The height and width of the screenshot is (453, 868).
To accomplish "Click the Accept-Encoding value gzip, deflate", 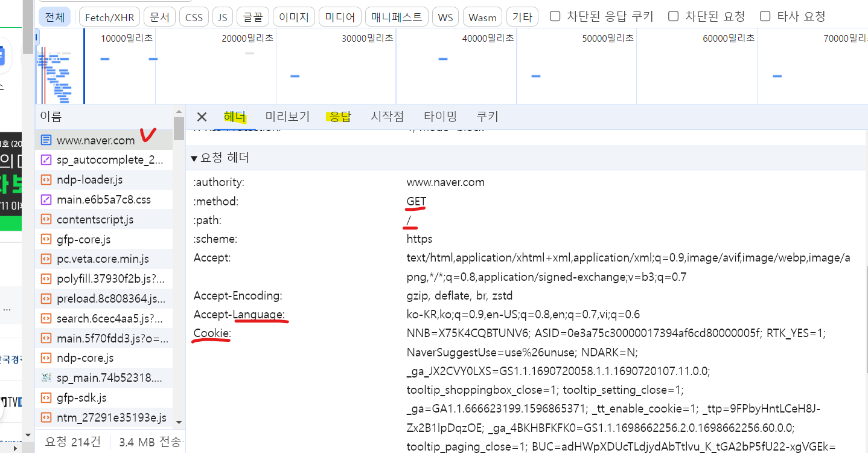I will point(459,296).
